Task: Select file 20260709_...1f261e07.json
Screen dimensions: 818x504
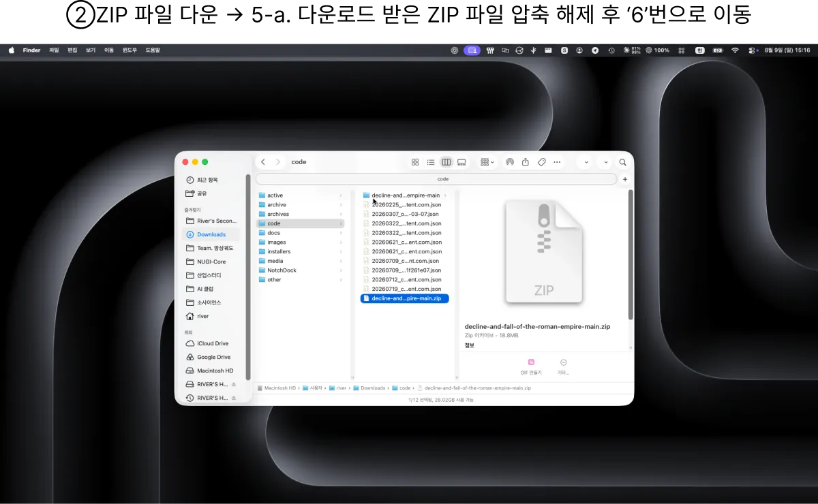Action: [x=405, y=270]
